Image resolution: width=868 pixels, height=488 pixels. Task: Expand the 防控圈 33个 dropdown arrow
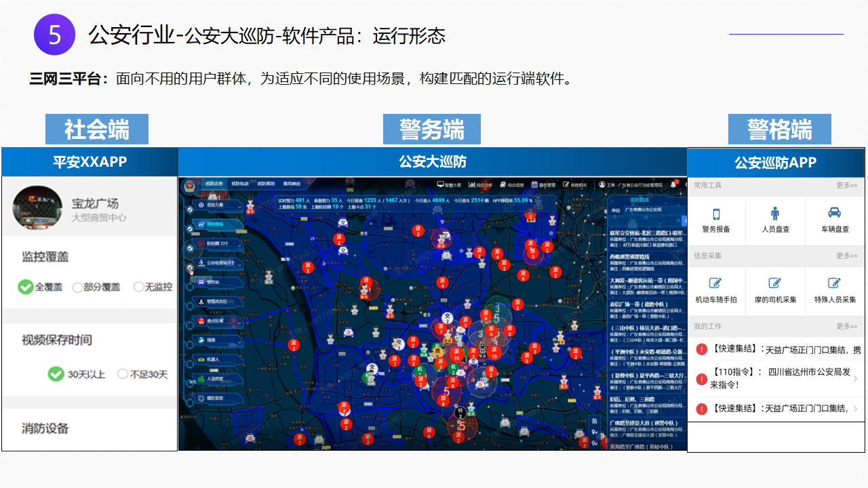pos(239,246)
